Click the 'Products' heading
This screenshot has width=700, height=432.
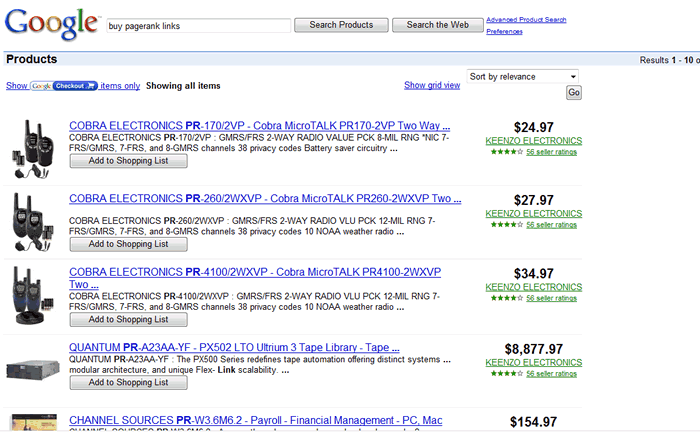tap(31, 59)
